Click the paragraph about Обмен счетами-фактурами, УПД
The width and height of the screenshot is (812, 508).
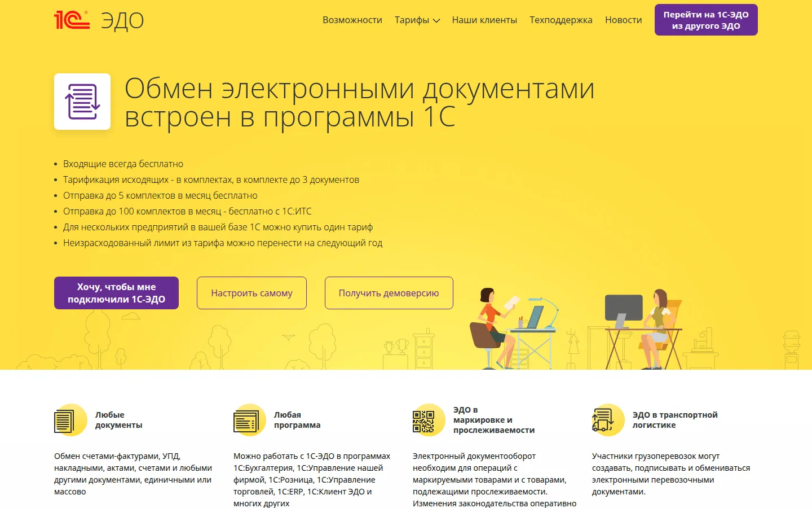(x=133, y=474)
